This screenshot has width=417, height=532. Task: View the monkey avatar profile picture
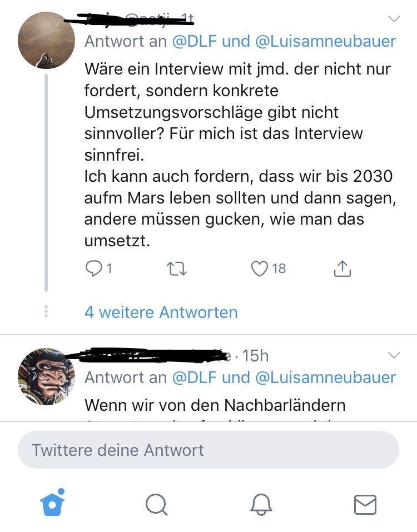pyautogui.click(x=47, y=376)
